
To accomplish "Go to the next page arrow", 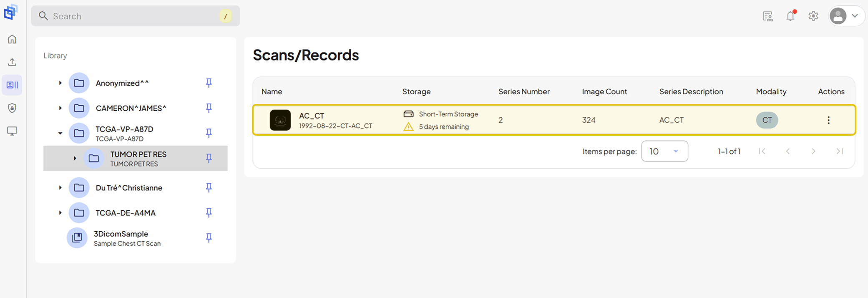I will pyautogui.click(x=813, y=151).
